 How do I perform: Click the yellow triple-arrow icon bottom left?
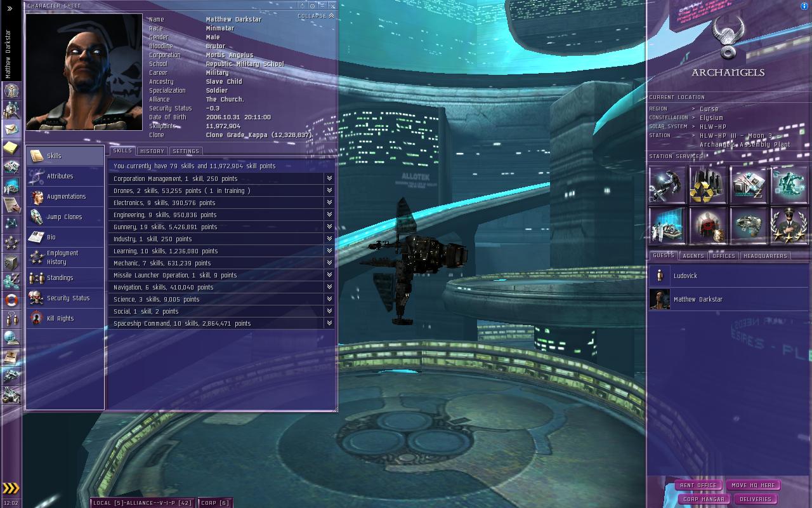coord(11,488)
